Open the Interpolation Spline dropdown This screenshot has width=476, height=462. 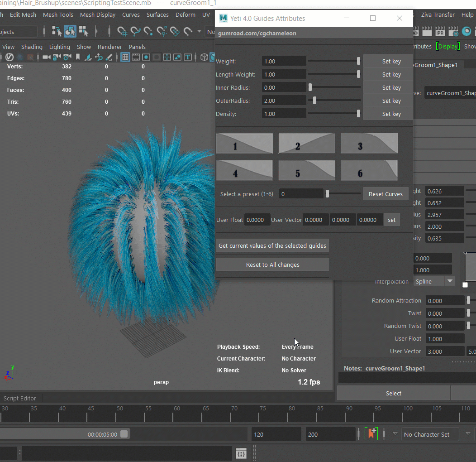tap(434, 281)
